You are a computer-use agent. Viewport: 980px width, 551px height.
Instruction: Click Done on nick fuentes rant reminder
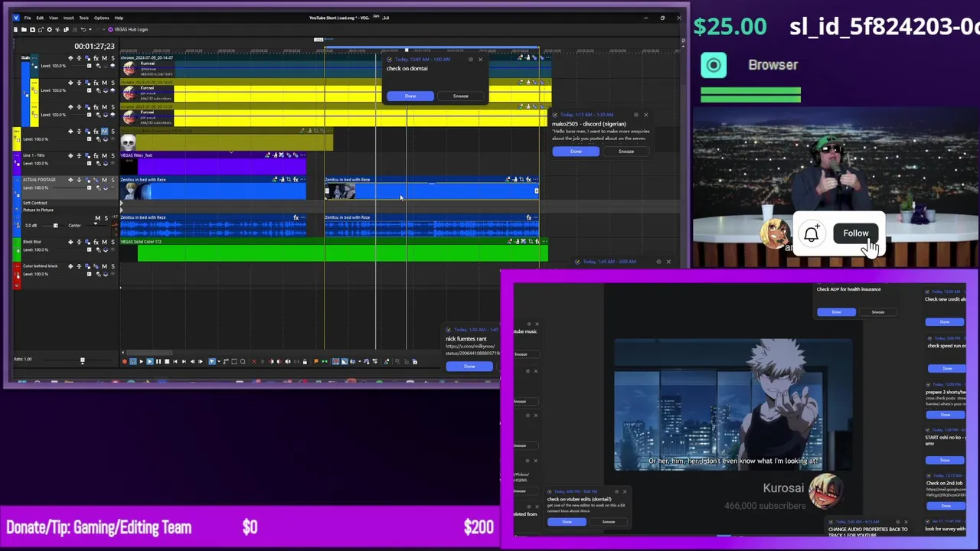pyautogui.click(x=469, y=366)
